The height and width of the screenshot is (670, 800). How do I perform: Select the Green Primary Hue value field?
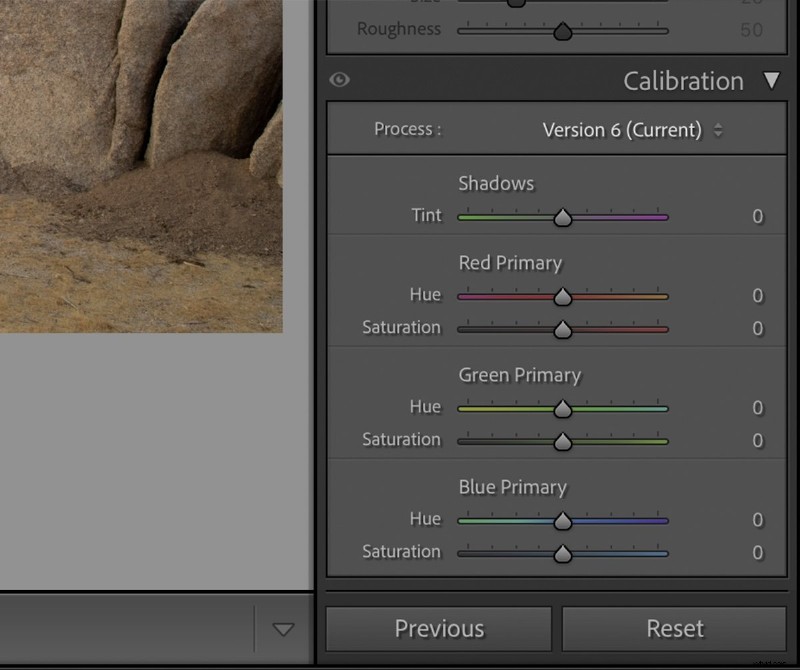pos(757,408)
